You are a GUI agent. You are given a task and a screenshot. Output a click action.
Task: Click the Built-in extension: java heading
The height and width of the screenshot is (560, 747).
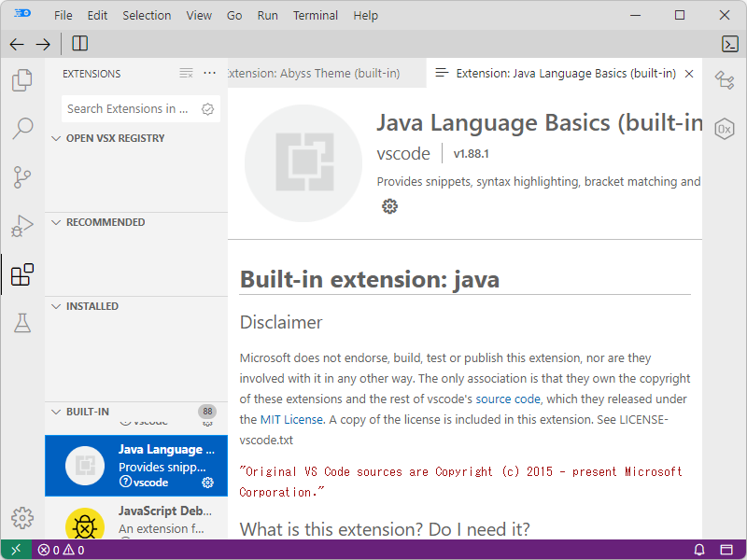369,279
